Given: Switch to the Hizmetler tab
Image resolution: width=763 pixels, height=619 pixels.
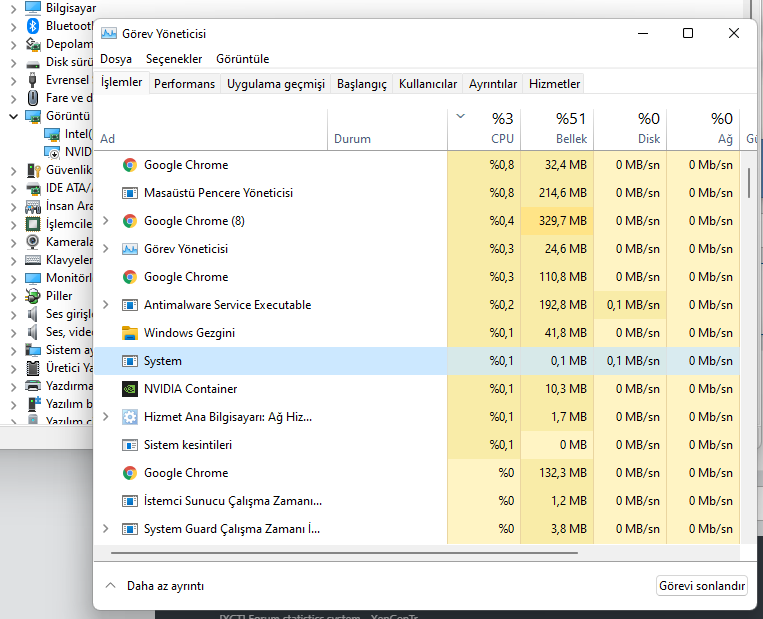Looking at the screenshot, I should [x=554, y=84].
